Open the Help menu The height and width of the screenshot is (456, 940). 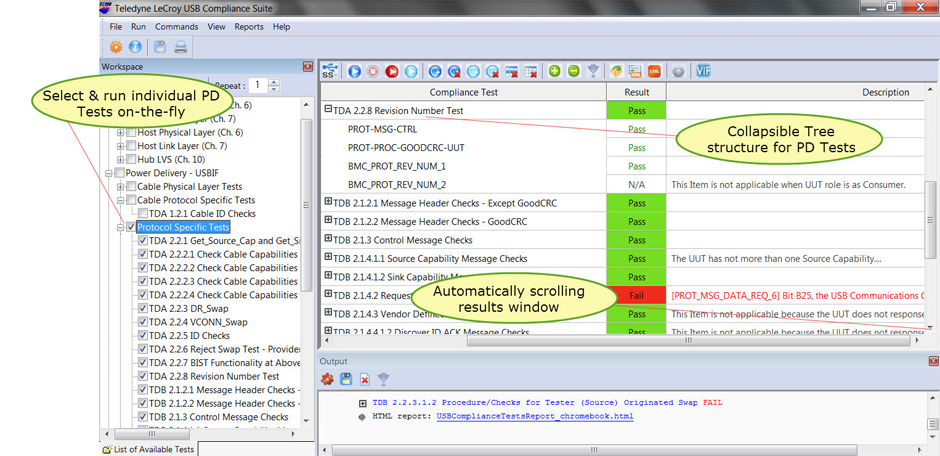(281, 27)
